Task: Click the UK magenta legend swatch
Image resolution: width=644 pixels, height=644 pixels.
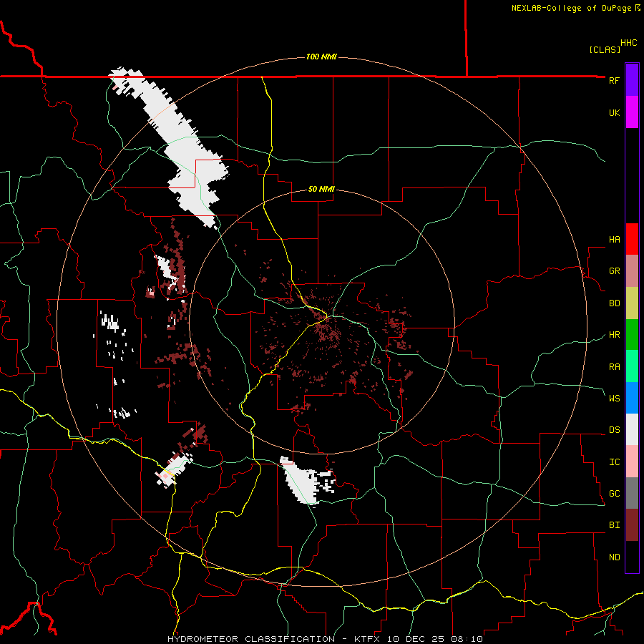Action: [632, 112]
